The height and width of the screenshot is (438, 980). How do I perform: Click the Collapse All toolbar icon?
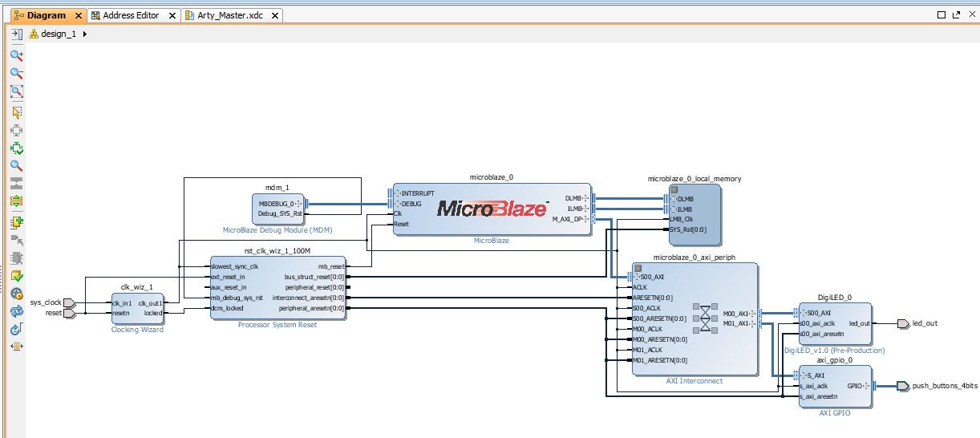[17, 184]
